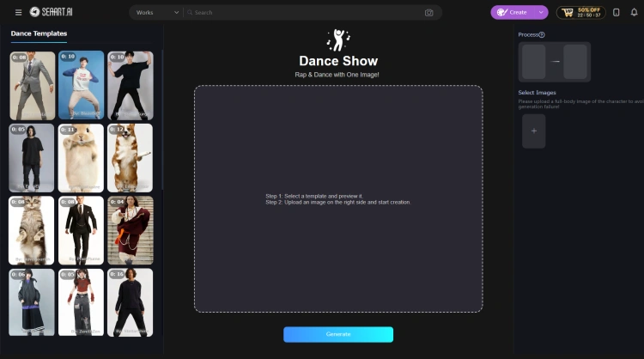Viewport: 644px width, 359px height.
Task: Click the plus upload image box
Action: [534, 131]
